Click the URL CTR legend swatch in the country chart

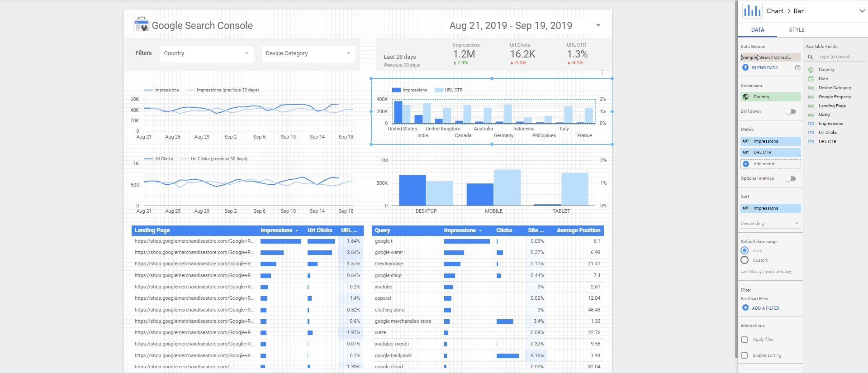439,90
